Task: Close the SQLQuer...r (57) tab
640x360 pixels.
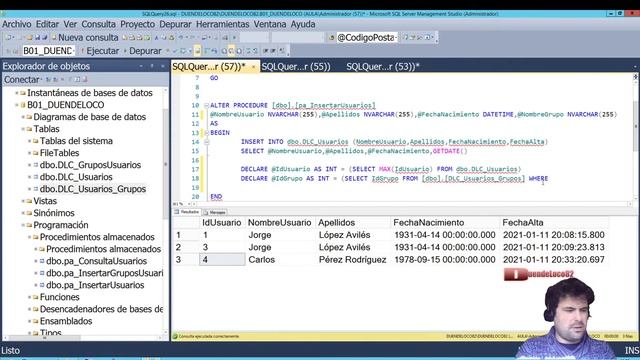Action: pyautogui.click(x=253, y=67)
